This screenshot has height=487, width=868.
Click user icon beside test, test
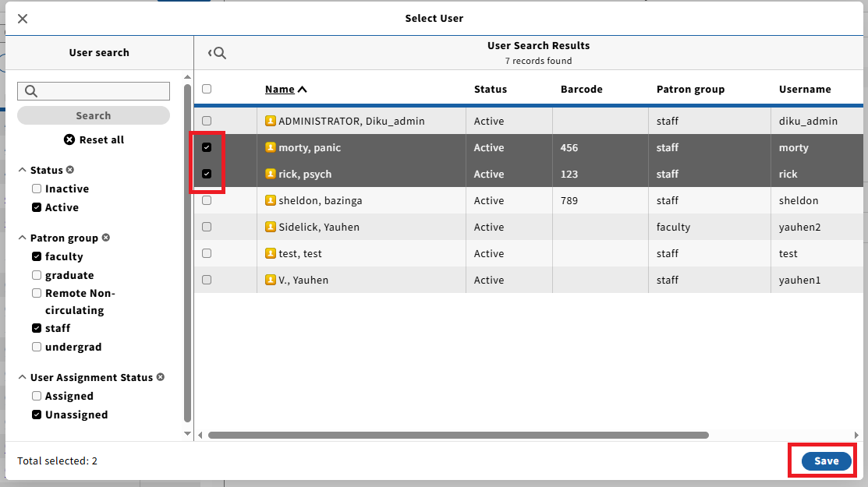tap(270, 253)
